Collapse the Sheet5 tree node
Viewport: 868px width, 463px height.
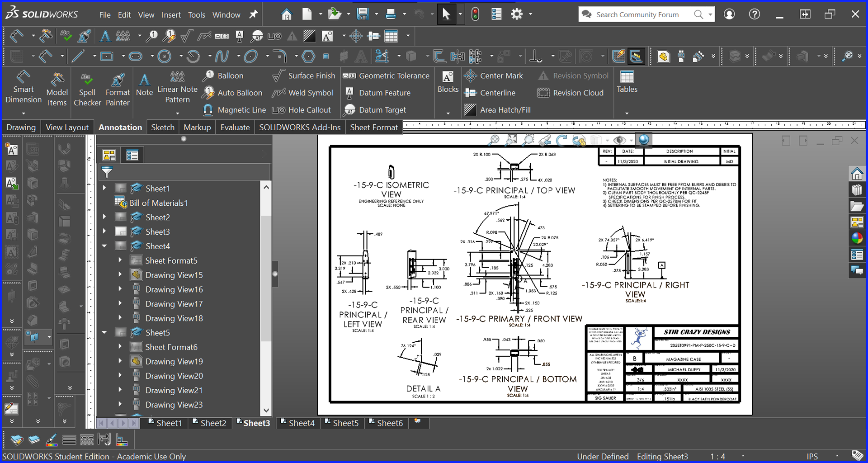[104, 332]
